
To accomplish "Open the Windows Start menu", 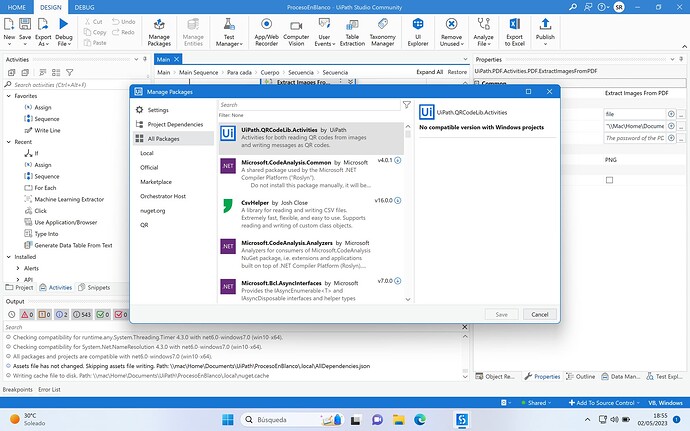I will 228,420.
